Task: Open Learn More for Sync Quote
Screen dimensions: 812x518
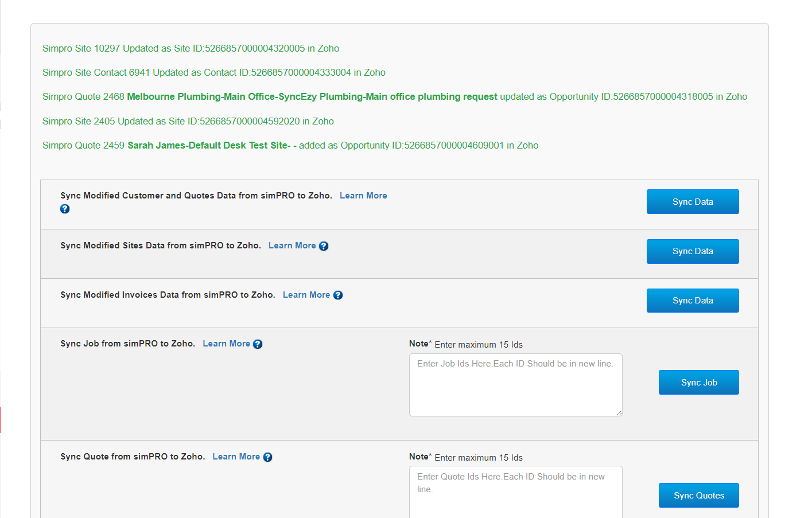Action: click(x=236, y=457)
